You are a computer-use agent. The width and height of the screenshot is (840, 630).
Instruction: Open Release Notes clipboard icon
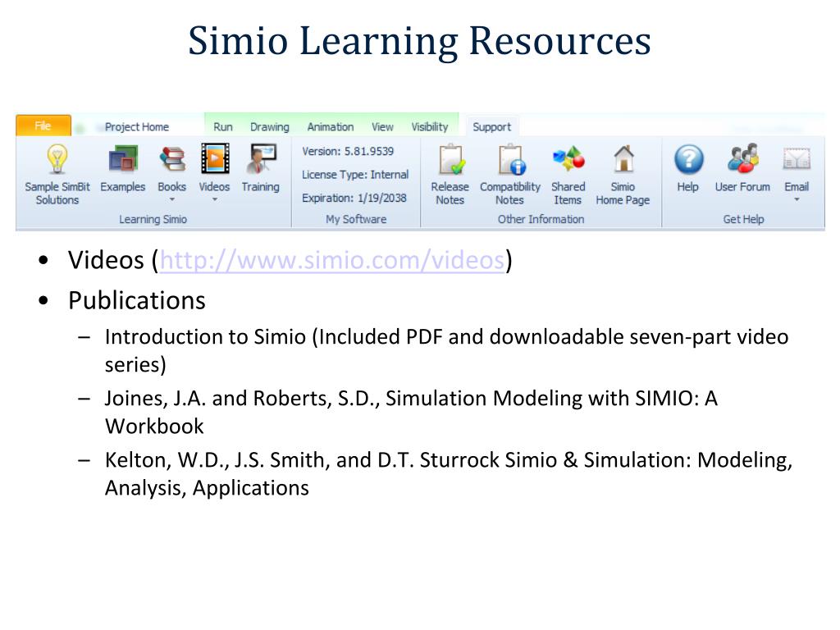coord(450,159)
